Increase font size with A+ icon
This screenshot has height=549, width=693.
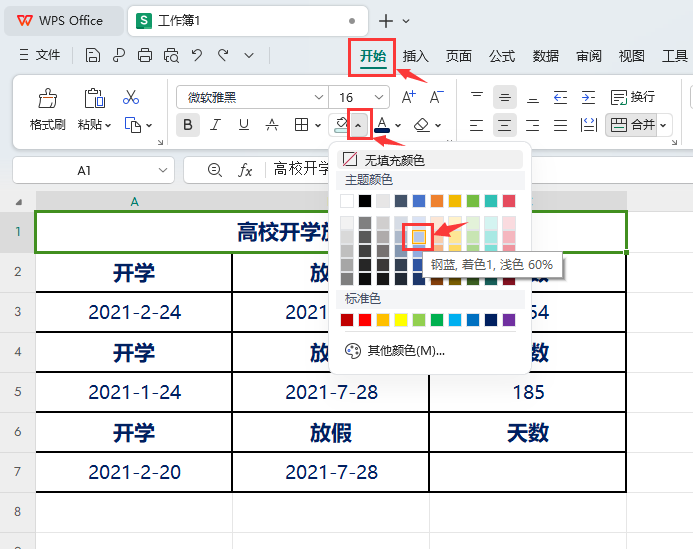(408, 97)
